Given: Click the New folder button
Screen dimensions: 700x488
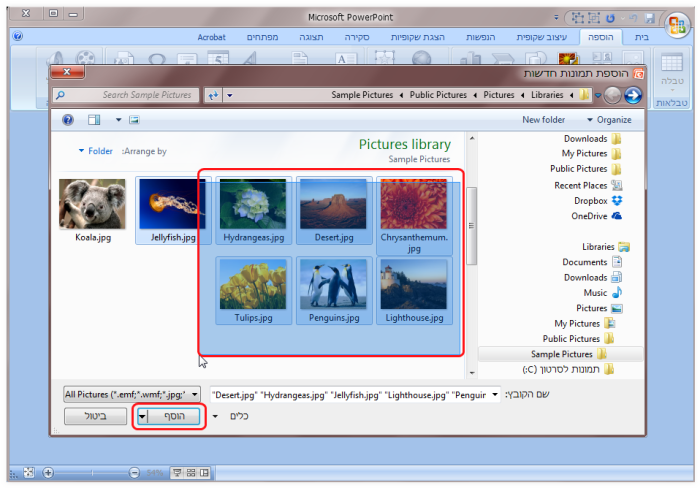Looking at the screenshot, I should click(x=543, y=120).
